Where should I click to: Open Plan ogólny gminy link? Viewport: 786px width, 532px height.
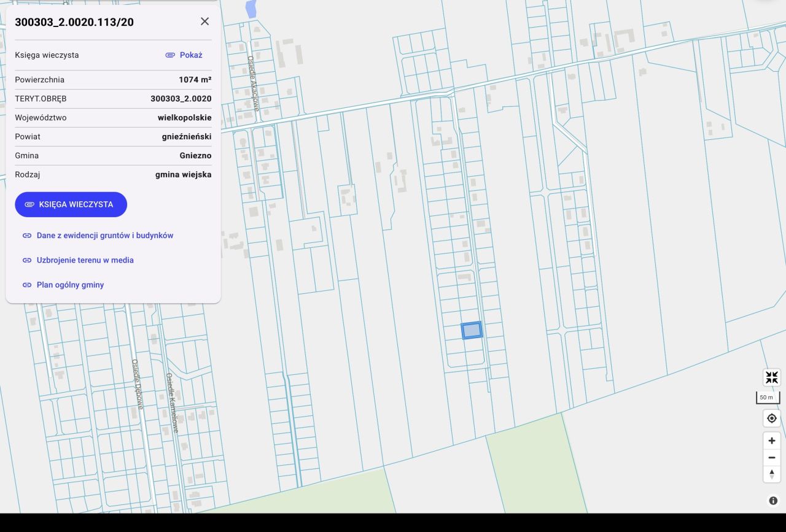[63, 285]
